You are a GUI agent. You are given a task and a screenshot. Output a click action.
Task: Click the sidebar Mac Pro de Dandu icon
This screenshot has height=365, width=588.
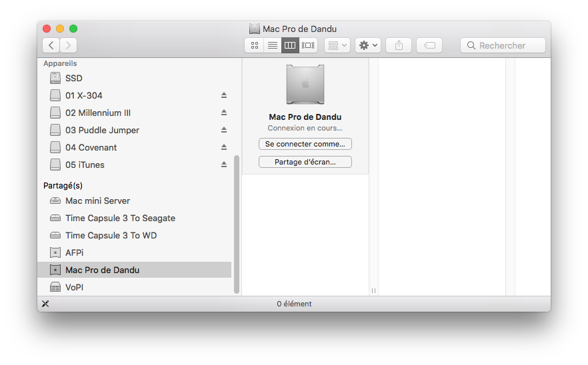[55, 270]
